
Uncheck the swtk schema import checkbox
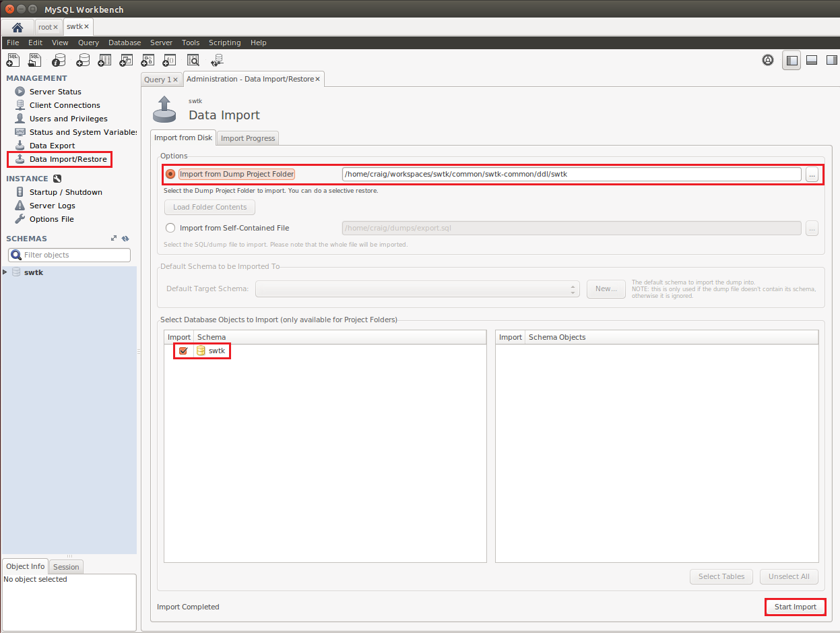[x=183, y=351]
